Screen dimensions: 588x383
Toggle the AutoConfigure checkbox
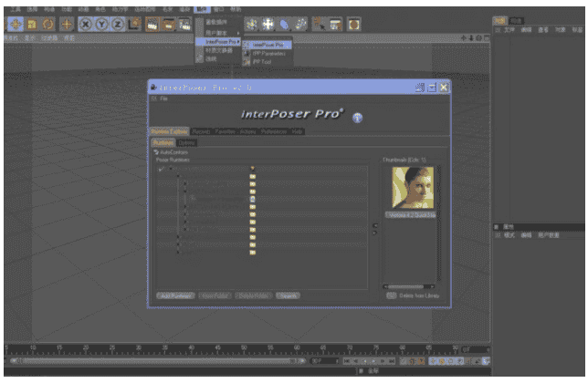click(156, 152)
